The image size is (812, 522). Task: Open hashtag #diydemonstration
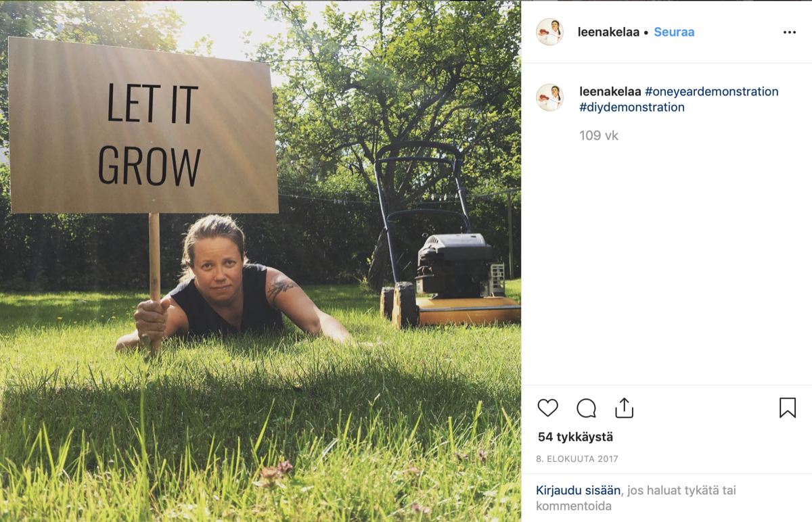click(632, 107)
